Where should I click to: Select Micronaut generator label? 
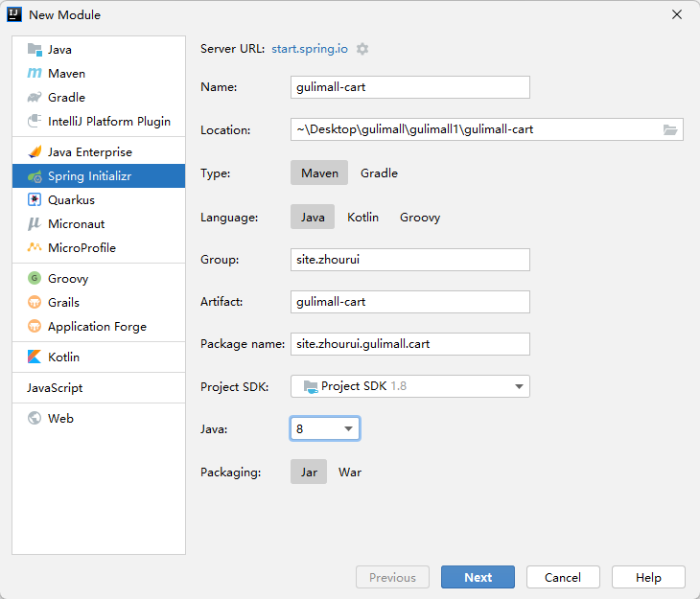(77, 223)
